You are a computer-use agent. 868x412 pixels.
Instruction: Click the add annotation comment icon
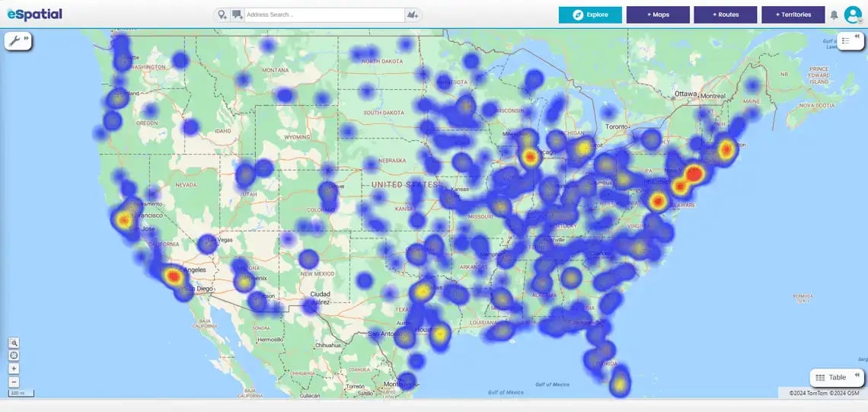[238, 14]
